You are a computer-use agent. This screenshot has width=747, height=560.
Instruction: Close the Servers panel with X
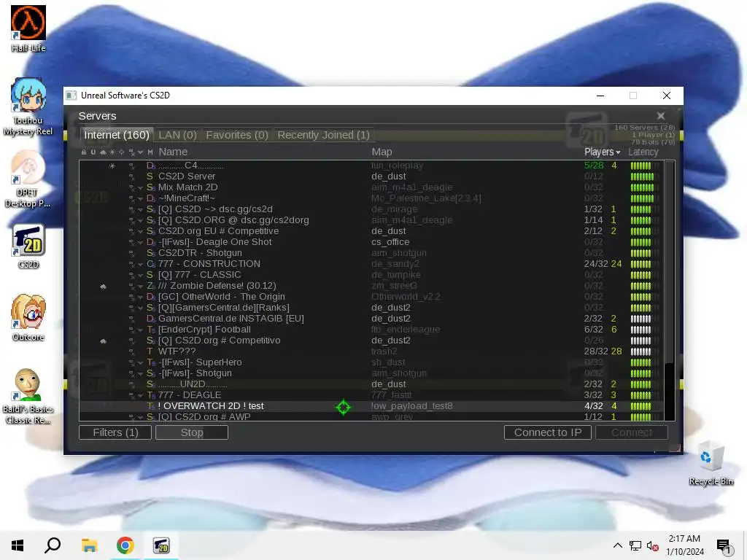(x=661, y=116)
